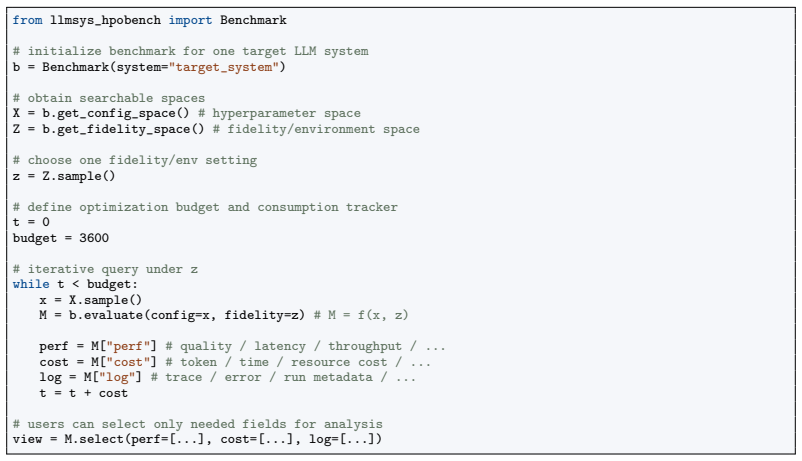This screenshot has height=461, width=802.
Task: Click the '# M = f(x, z)' comment
Action: click(x=361, y=315)
